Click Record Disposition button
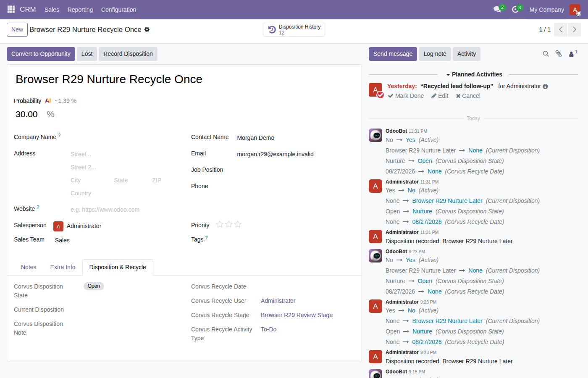This screenshot has width=588, height=378. pos(128,54)
